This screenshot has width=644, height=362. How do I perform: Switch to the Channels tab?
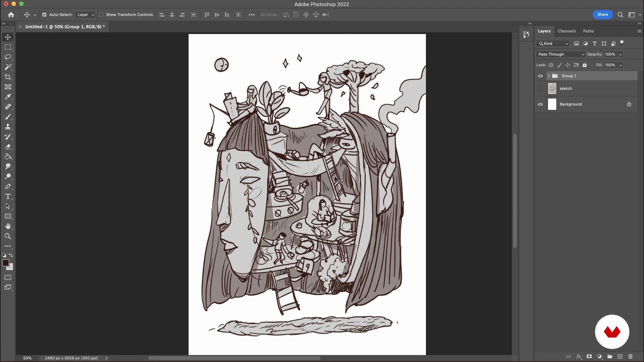(567, 31)
